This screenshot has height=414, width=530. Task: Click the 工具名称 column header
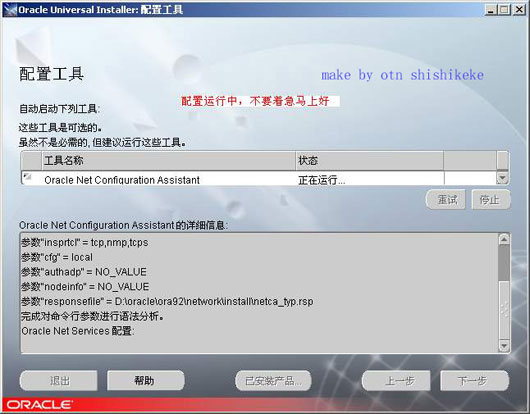click(x=168, y=161)
